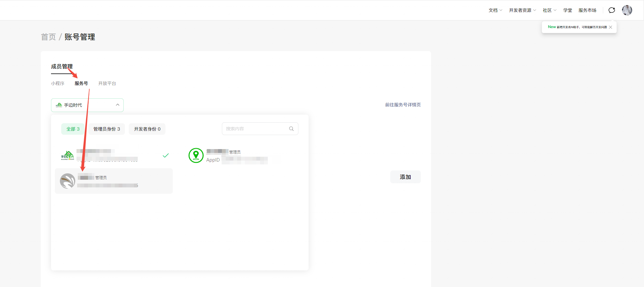Click the message notification icon in header
The image size is (644, 287).
click(x=611, y=10)
